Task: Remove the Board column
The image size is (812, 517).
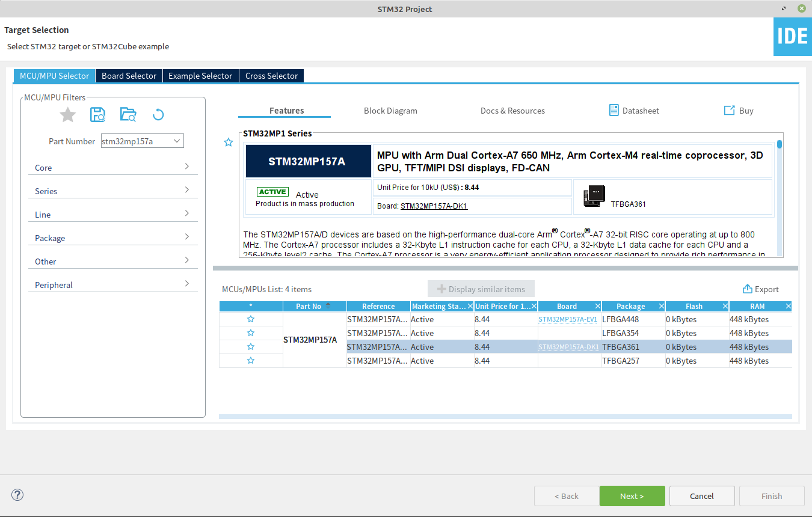Action: pos(597,307)
